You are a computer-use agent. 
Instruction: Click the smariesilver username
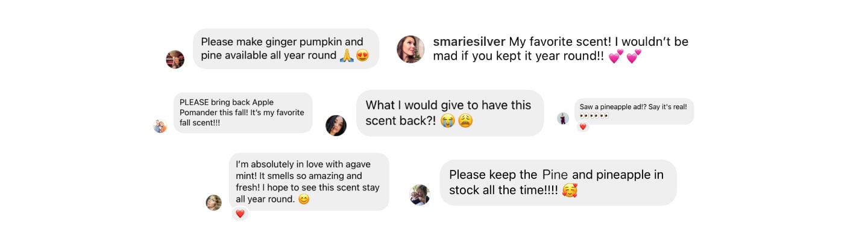tap(470, 42)
